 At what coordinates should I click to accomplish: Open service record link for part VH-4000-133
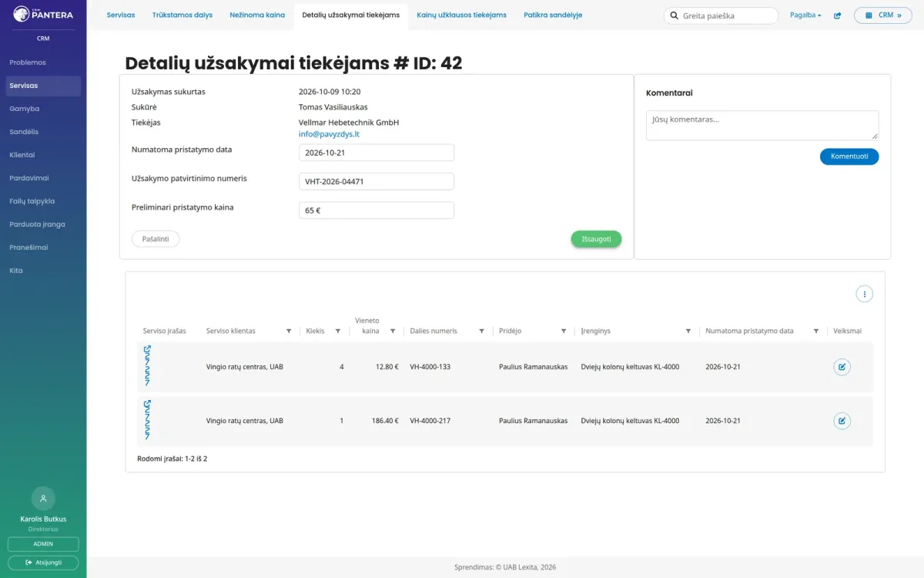point(147,366)
